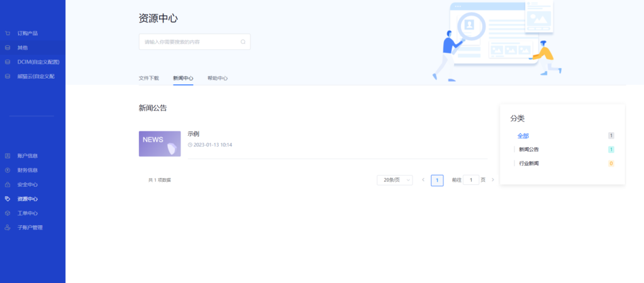Click the icon beside 熊猫云(自定义配

(8, 76)
